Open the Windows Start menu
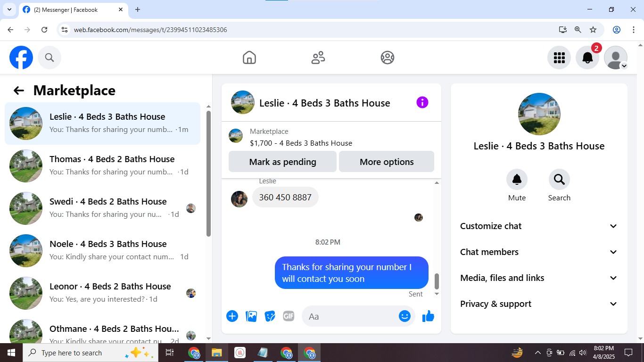The image size is (644, 362). coord(11,353)
